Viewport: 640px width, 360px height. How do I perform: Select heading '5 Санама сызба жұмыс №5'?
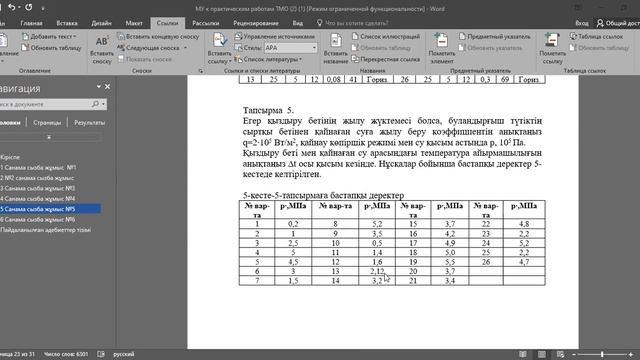tap(50, 209)
